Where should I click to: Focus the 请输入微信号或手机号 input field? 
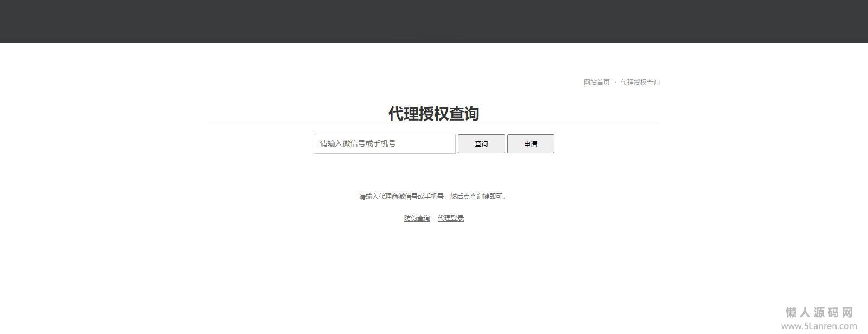tap(384, 144)
